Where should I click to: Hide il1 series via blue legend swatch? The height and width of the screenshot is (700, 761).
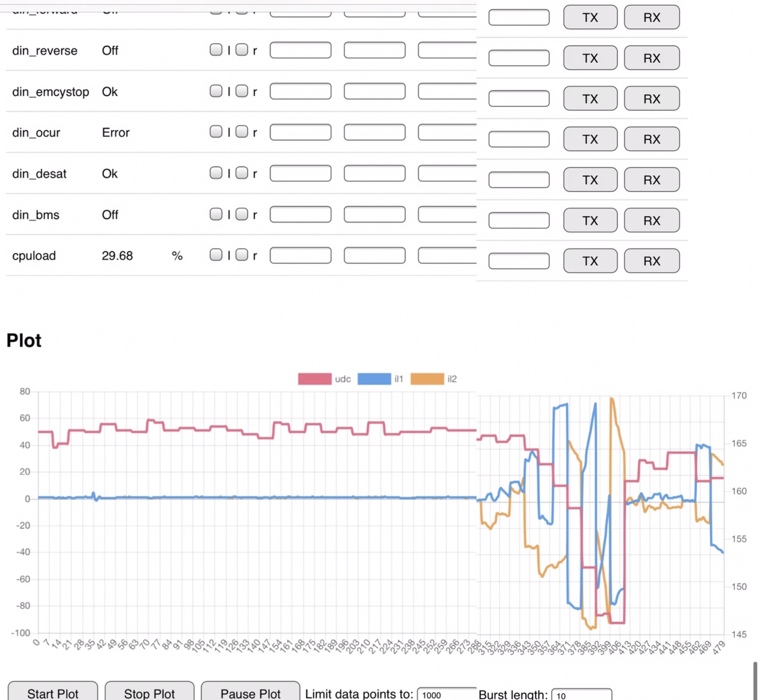tap(374, 379)
